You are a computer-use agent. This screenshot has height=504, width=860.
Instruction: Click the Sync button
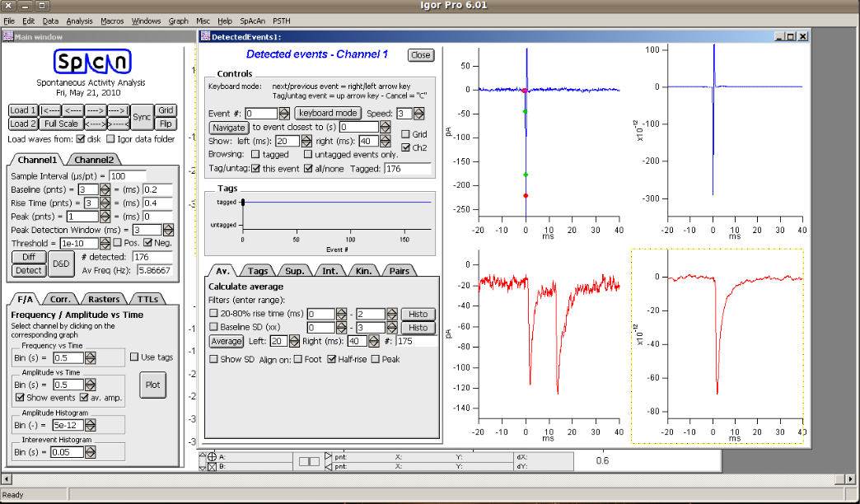pyautogui.click(x=142, y=117)
